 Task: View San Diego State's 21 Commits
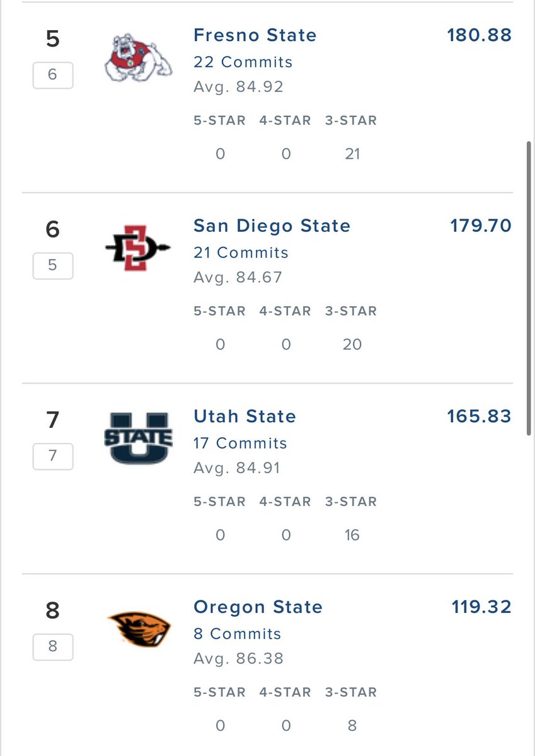(x=241, y=253)
